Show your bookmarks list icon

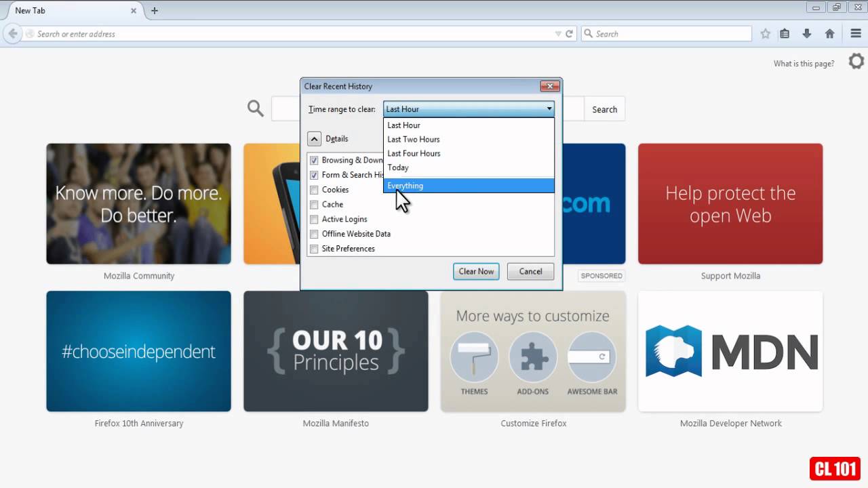785,34
